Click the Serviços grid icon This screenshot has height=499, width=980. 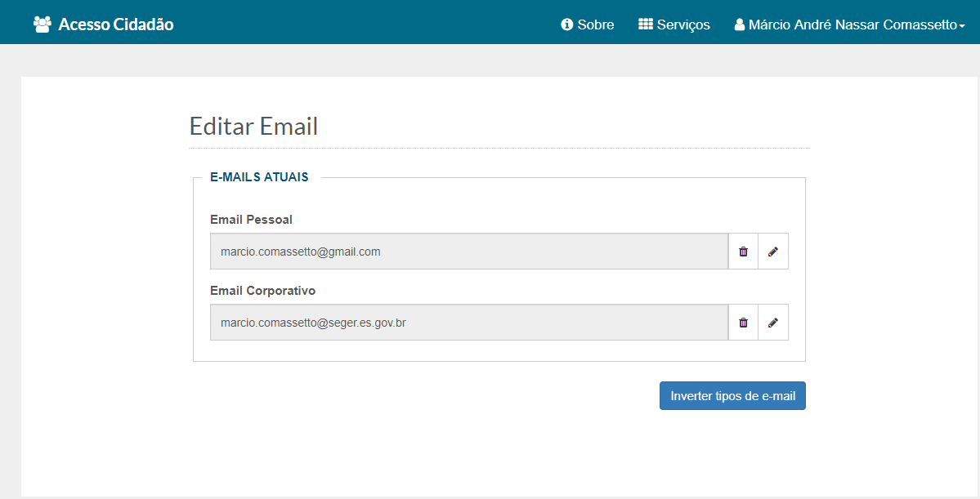(x=646, y=25)
